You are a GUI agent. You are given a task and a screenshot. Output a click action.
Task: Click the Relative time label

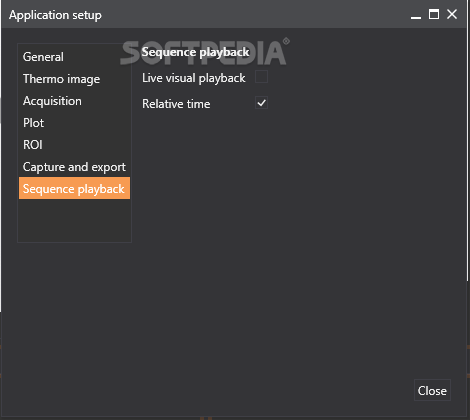(176, 104)
